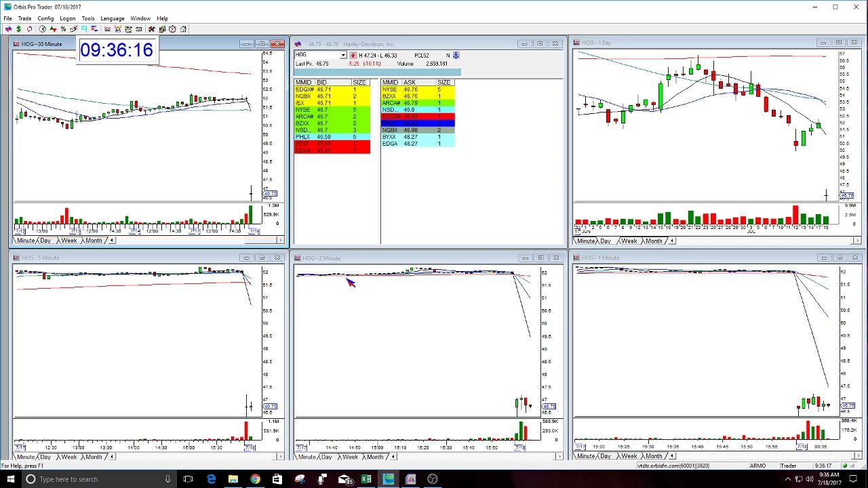Viewport: 868px width, 488px height.
Task: Click the envelope message toolbar icon
Action: coord(139,29)
